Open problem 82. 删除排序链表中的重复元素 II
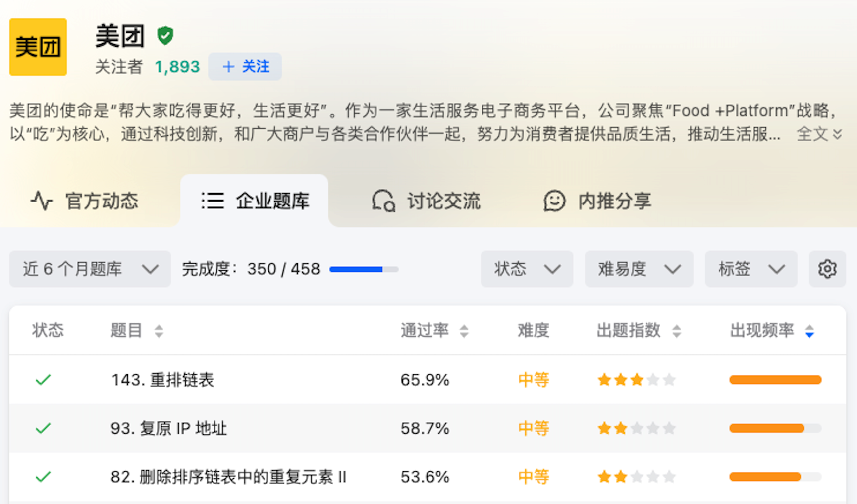 coord(228,477)
